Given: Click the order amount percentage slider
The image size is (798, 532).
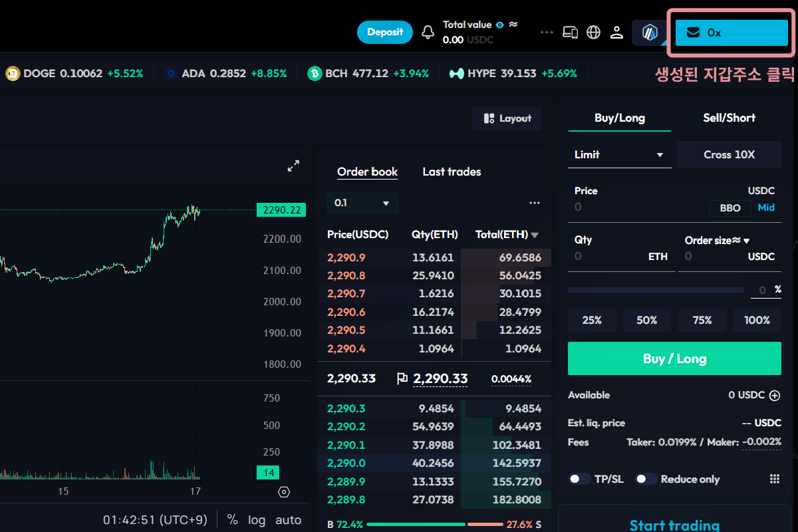Looking at the screenshot, I should point(655,290).
